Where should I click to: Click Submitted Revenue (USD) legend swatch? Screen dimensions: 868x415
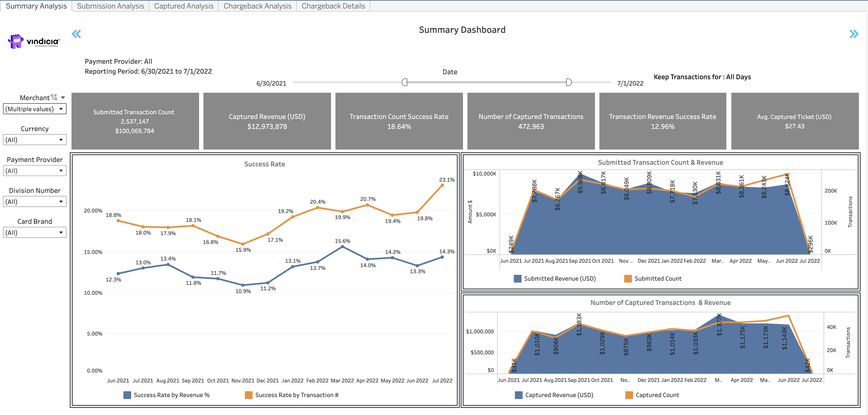pos(518,279)
